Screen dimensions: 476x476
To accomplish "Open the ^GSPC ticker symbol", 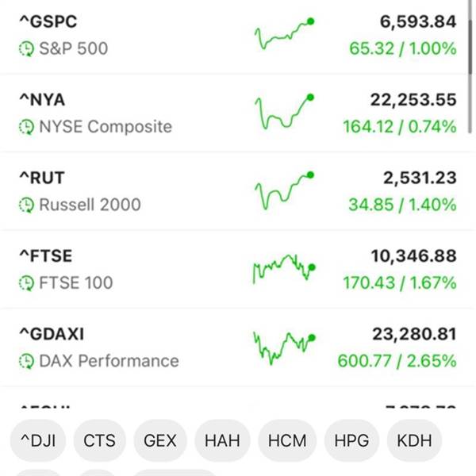I will pyautogui.click(x=48, y=22).
